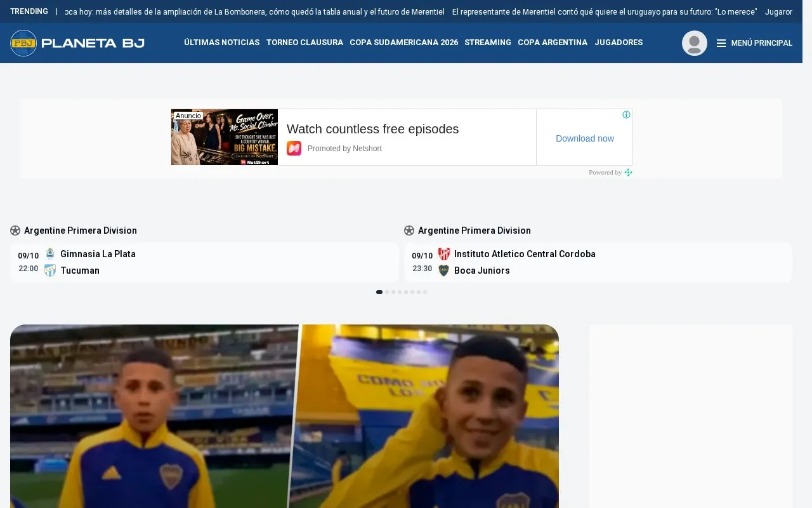Click the ad info icon
812x508 pixels.
pos(626,115)
